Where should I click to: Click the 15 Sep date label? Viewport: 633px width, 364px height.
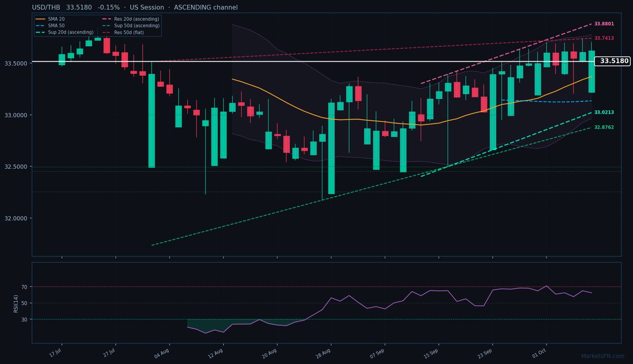[x=431, y=353]
